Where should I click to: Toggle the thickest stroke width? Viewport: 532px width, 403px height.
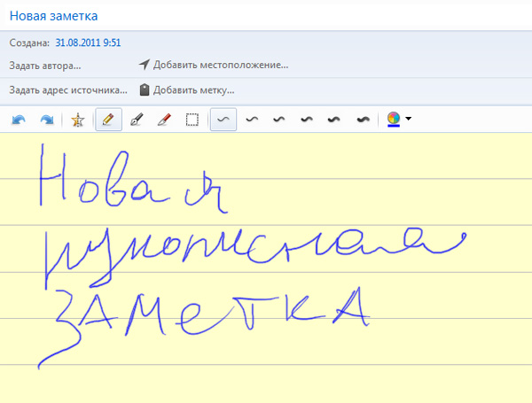pos(363,120)
